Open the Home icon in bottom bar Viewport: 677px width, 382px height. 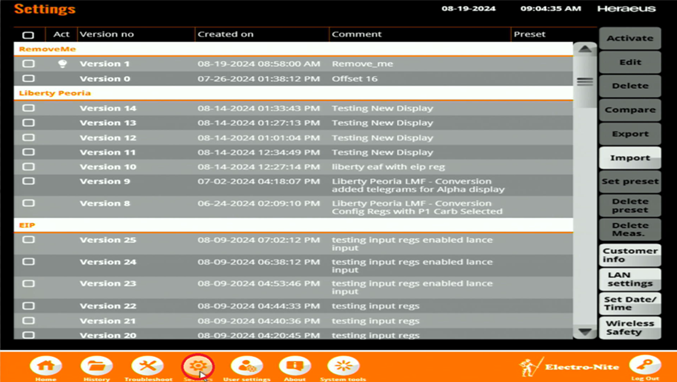(46, 366)
